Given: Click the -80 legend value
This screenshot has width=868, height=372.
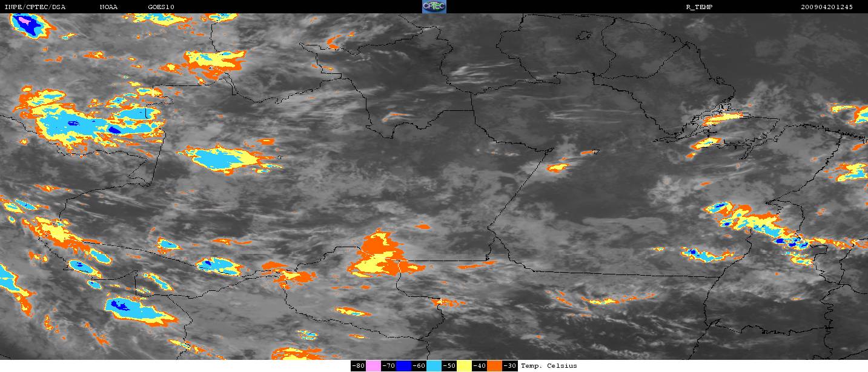Looking at the screenshot, I should [x=358, y=366].
